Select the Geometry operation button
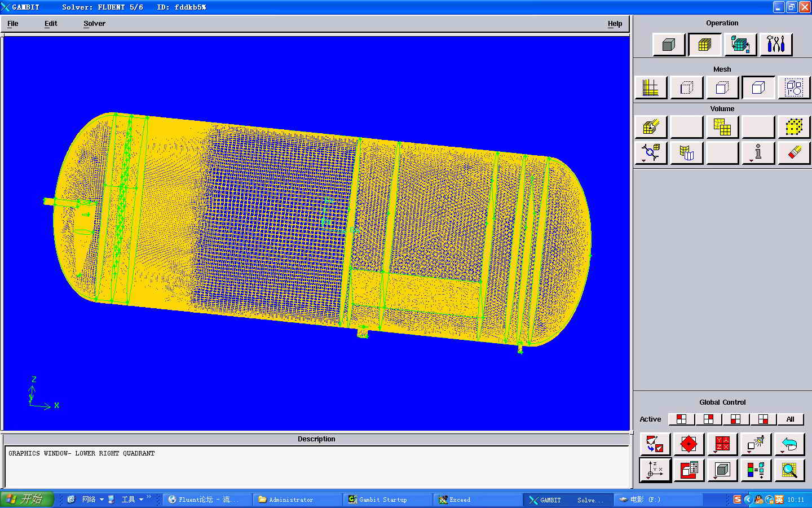This screenshot has width=812, height=508. [669, 45]
